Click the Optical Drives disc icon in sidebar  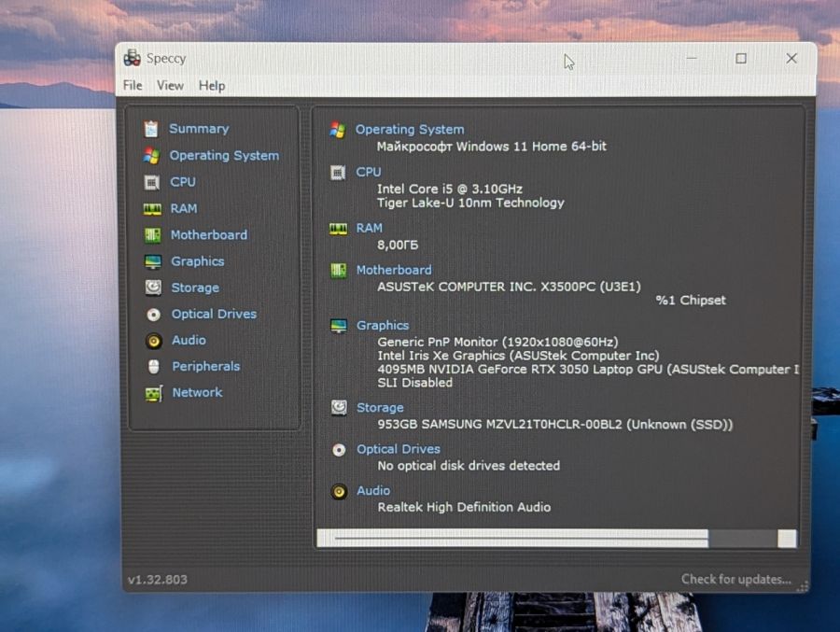pyautogui.click(x=153, y=314)
